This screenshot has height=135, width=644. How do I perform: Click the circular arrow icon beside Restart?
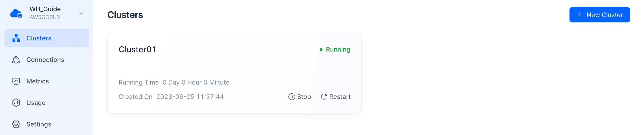click(324, 97)
